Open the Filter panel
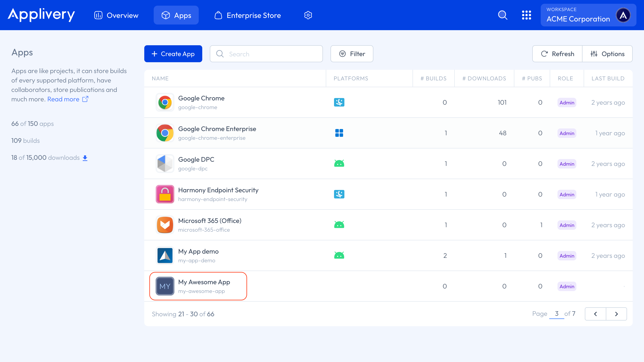 point(352,53)
